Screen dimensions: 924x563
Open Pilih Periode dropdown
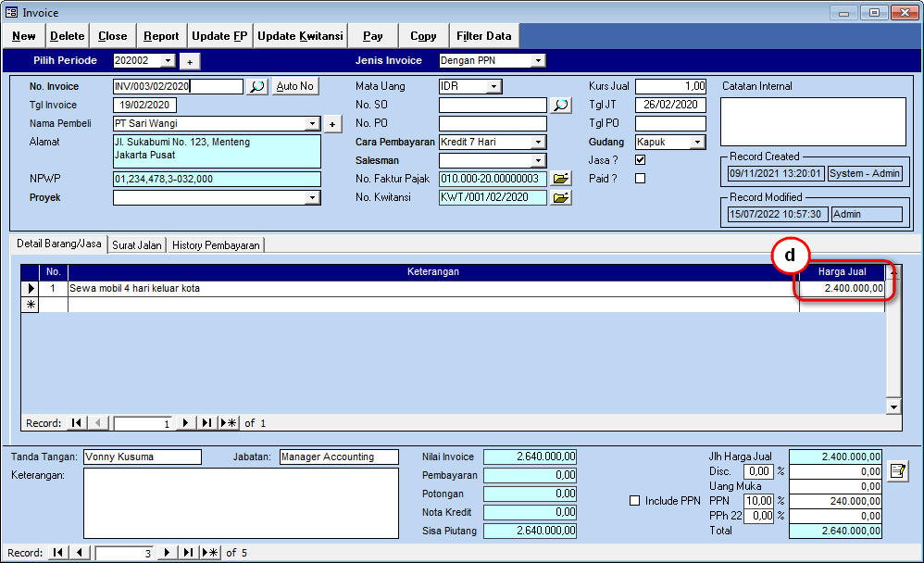[169, 61]
